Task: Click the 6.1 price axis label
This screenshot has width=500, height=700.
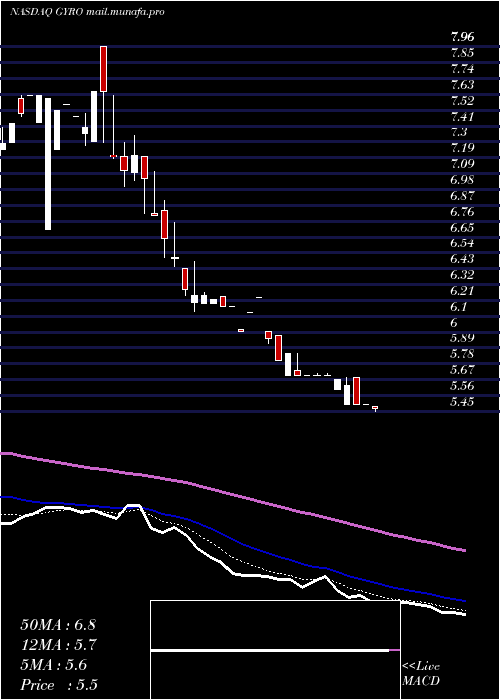Action: tap(459, 307)
